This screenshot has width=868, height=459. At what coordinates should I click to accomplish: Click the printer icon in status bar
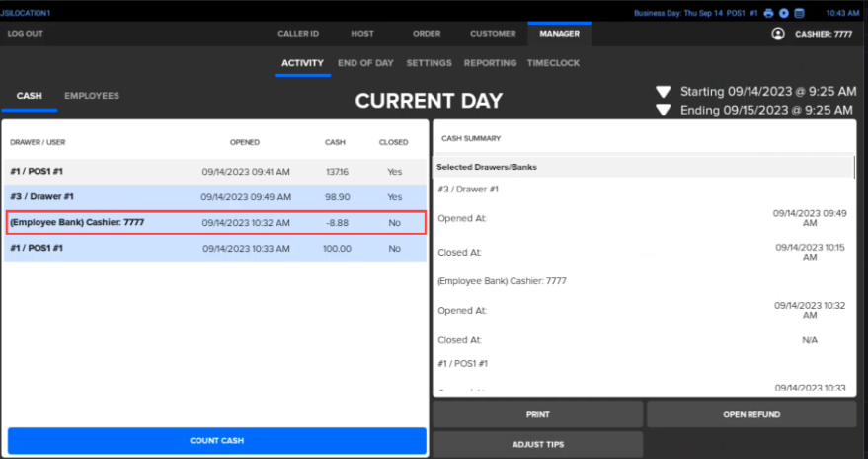coord(768,13)
